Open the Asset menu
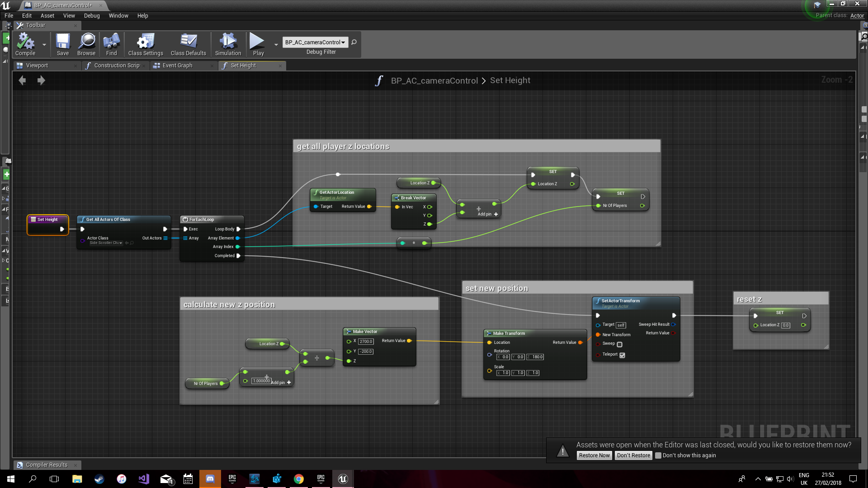Image resolution: width=868 pixels, height=488 pixels. pyautogui.click(x=47, y=15)
